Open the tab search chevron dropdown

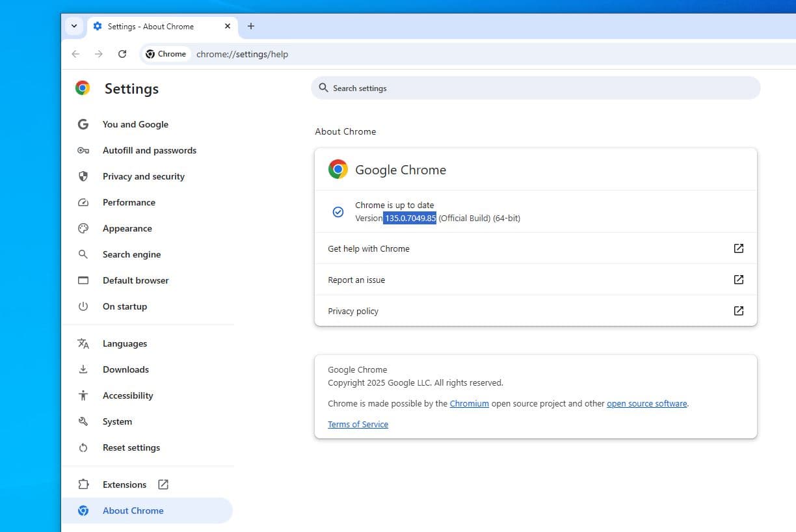point(73,26)
